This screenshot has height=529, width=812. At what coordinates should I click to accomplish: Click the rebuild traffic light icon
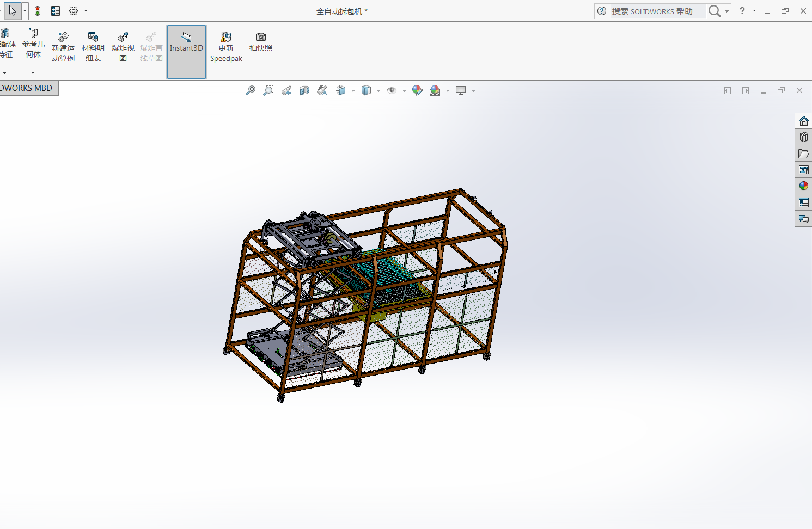[x=38, y=11]
